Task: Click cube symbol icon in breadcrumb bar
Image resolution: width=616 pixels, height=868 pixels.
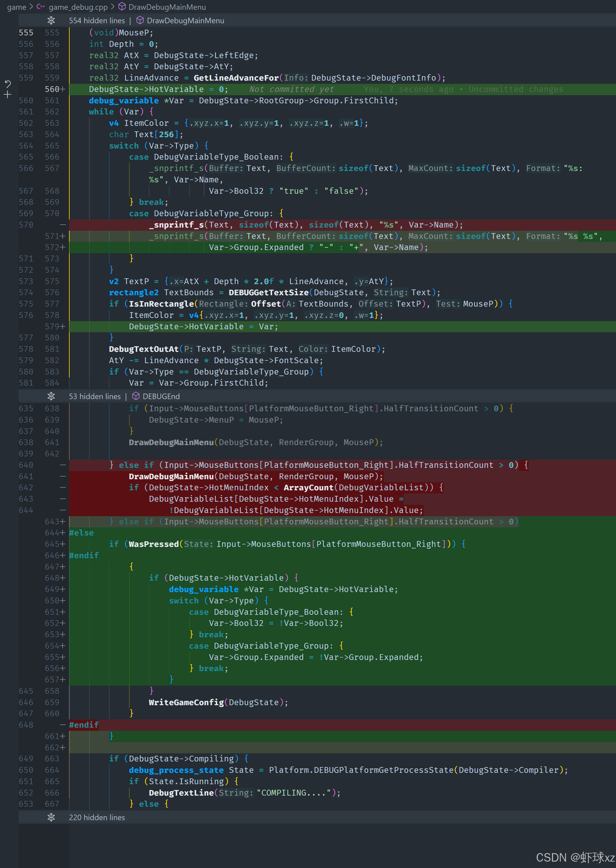Action: point(122,7)
